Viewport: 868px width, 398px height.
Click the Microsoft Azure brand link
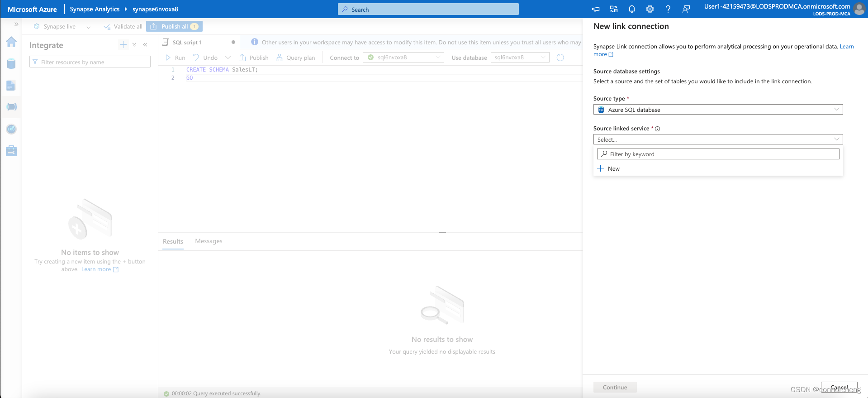pos(32,9)
